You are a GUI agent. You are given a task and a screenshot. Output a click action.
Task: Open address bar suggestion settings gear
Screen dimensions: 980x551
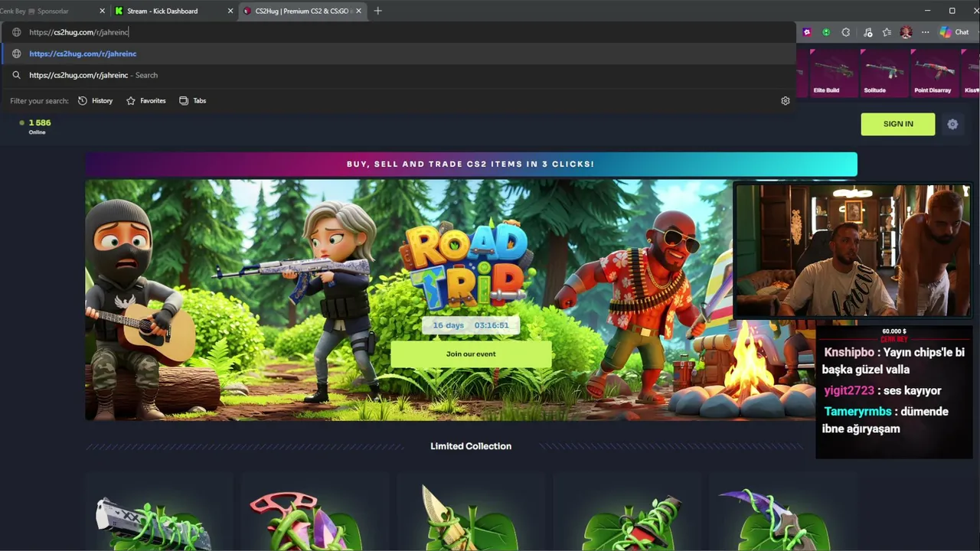tap(785, 101)
